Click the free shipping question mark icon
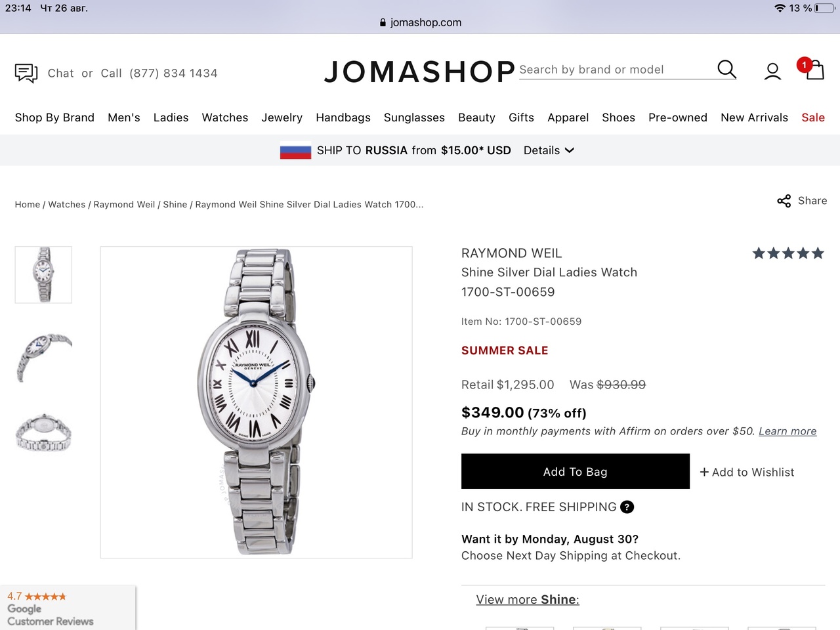The width and height of the screenshot is (840, 630). 627,507
